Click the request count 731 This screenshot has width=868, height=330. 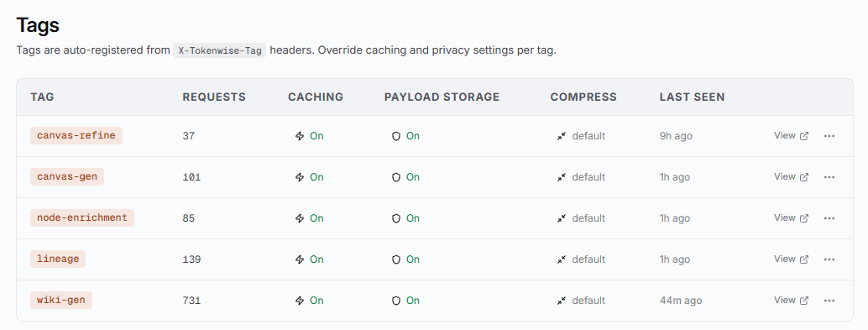[x=191, y=301]
